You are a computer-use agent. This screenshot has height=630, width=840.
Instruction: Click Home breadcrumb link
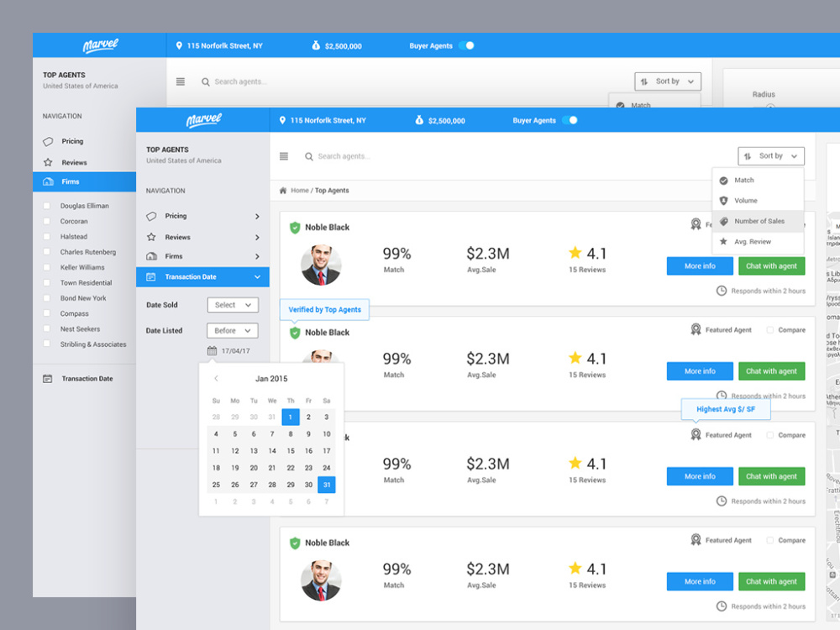point(300,190)
